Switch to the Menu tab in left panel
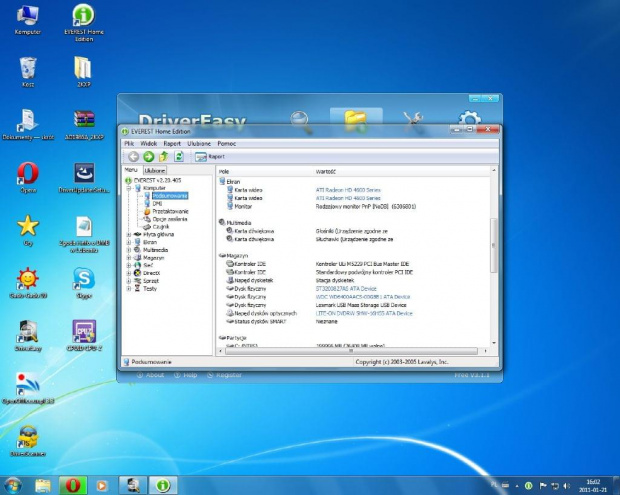Screen dimensions: 620x495 tap(131, 170)
